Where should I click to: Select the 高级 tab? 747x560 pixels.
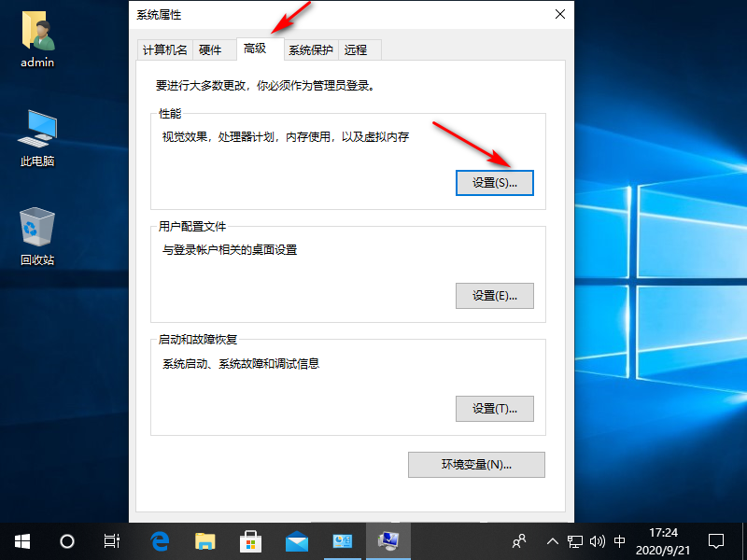(261, 49)
